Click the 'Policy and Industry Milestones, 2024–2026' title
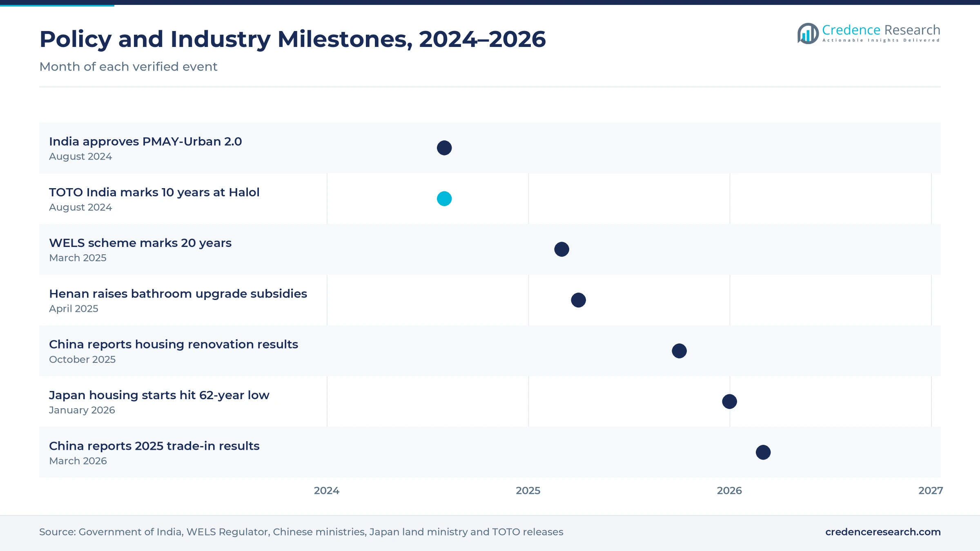Image resolution: width=980 pixels, height=551 pixels. [x=292, y=39]
